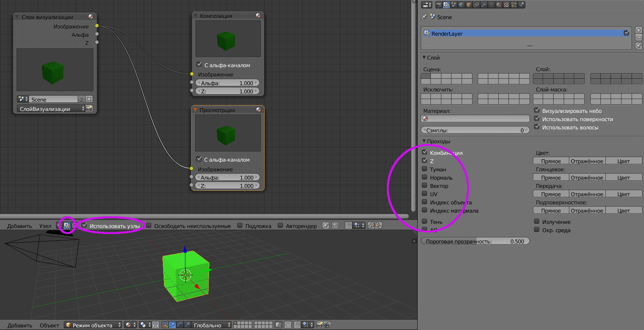Collapse the Слои визуализации node
The width and height of the screenshot is (644, 330).
[x=17, y=17]
